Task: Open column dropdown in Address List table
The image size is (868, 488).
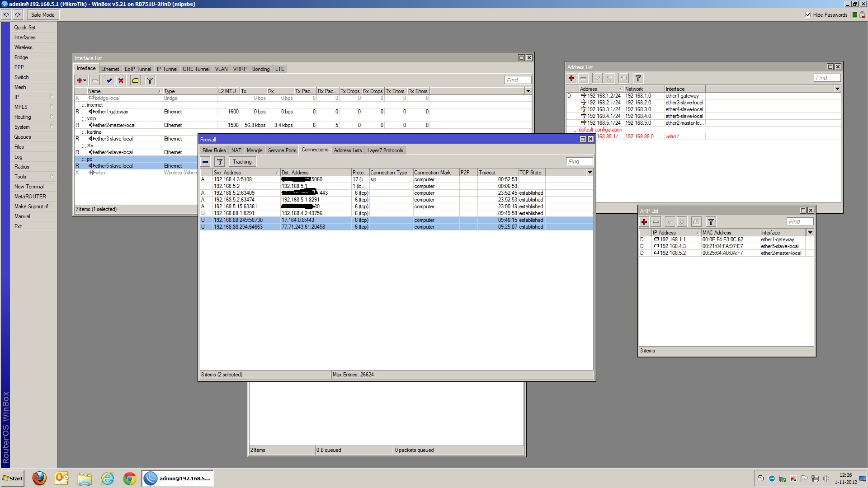Action: (x=837, y=89)
